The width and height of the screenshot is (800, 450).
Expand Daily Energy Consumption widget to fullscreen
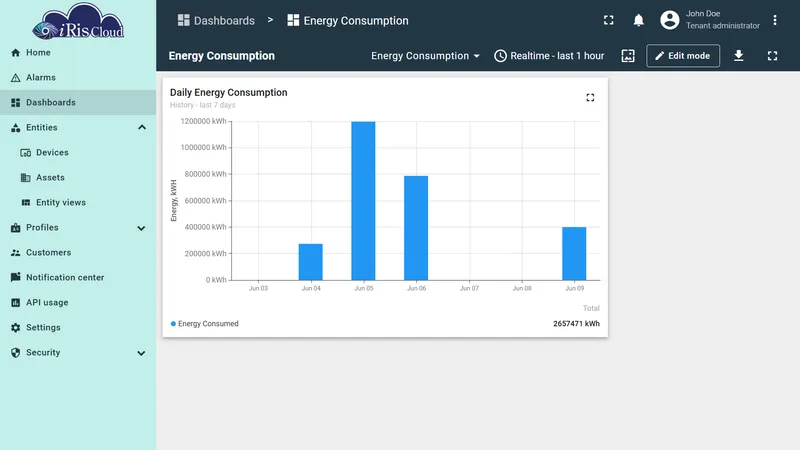[590, 97]
